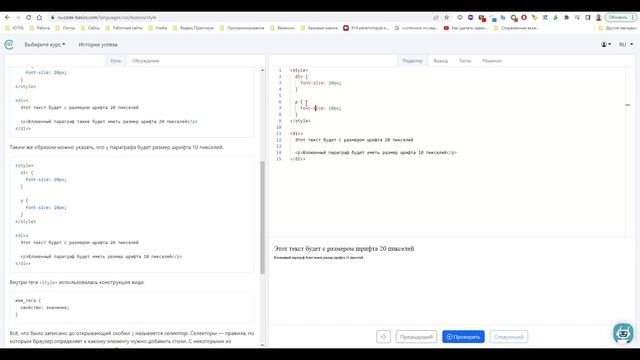Open the "914 репетиторов" bookmark
The height and width of the screenshot is (360, 640).
[x=366, y=28]
